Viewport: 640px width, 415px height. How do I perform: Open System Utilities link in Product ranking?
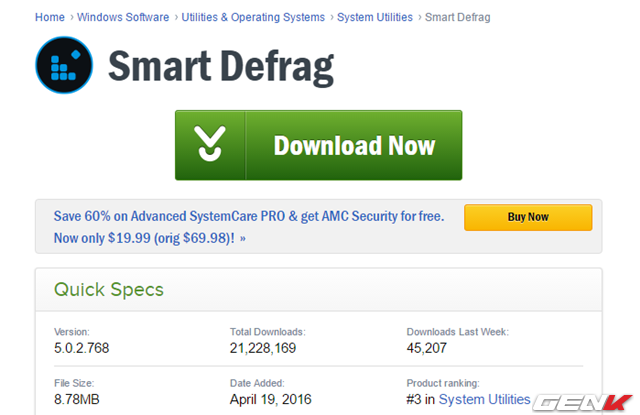point(484,399)
